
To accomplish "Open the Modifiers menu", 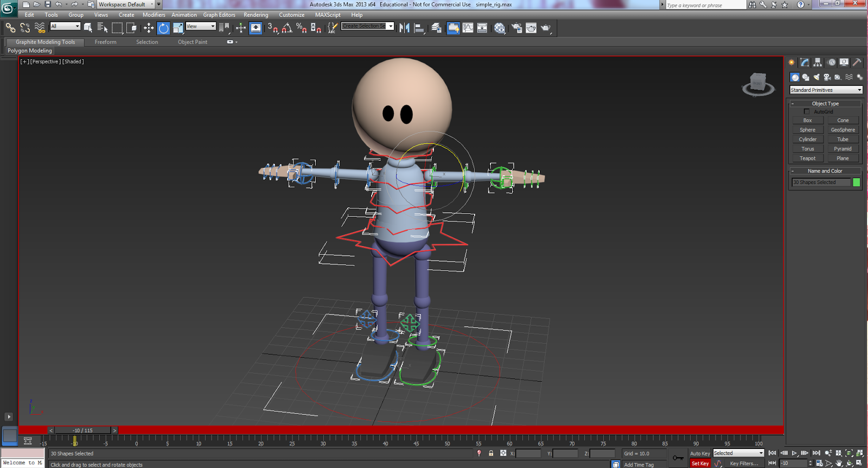I will point(154,15).
